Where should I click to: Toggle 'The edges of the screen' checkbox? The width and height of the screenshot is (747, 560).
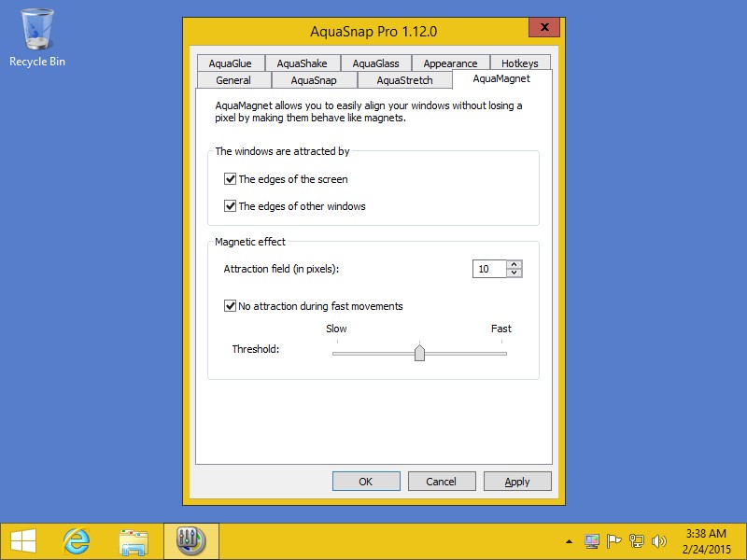point(230,179)
